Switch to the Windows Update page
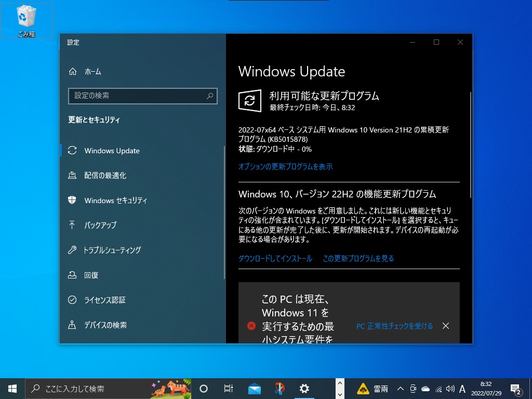532x399 pixels. pyautogui.click(x=112, y=150)
